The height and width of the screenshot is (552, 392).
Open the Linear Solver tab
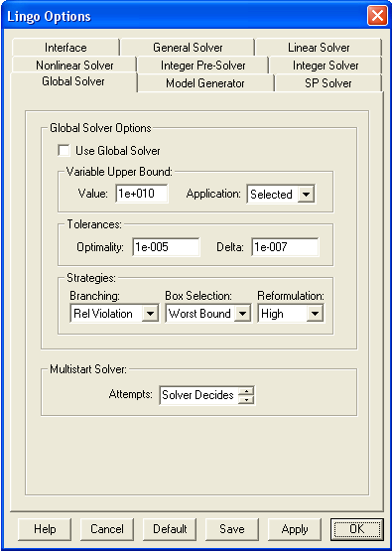[x=319, y=48]
